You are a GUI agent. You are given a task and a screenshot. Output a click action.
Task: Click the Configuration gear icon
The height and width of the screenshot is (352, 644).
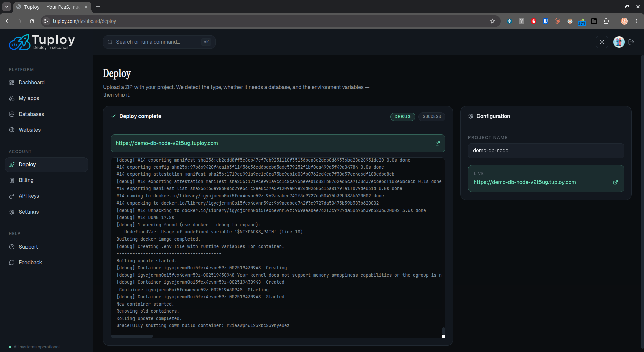(x=471, y=116)
